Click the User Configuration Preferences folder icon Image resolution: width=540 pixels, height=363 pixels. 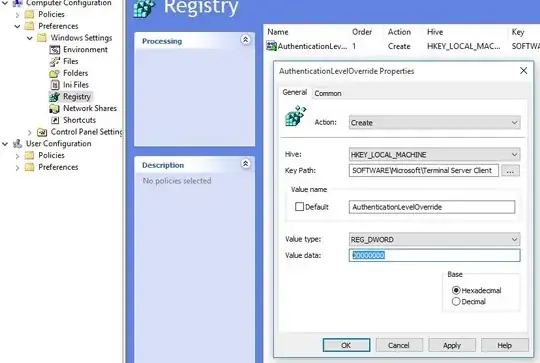[x=30, y=167]
